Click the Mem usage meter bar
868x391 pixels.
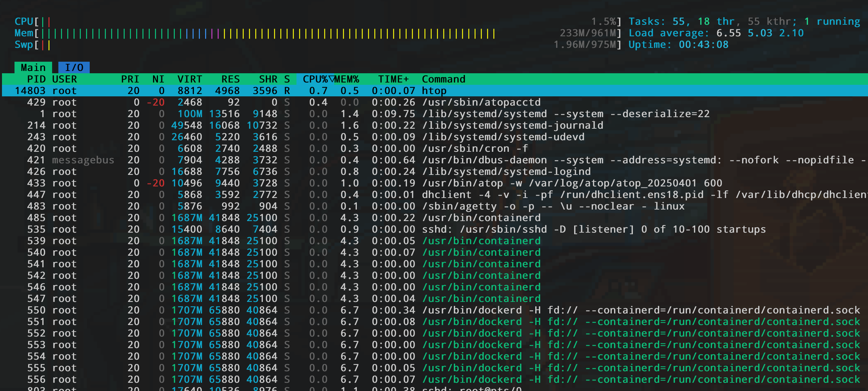point(269,33)
